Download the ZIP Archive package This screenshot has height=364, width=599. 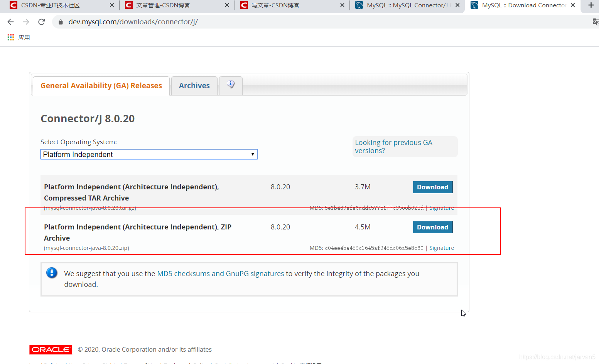(432, 227)
